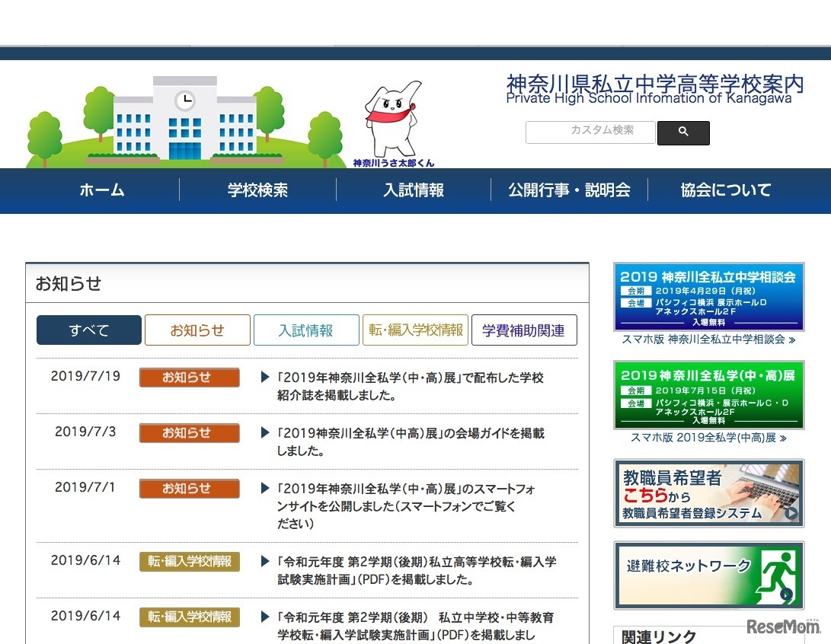This screenshot has width=831, height=644.
Task: Select the 公開行事・説明会 navigation menu
Action: pos(570,190)
